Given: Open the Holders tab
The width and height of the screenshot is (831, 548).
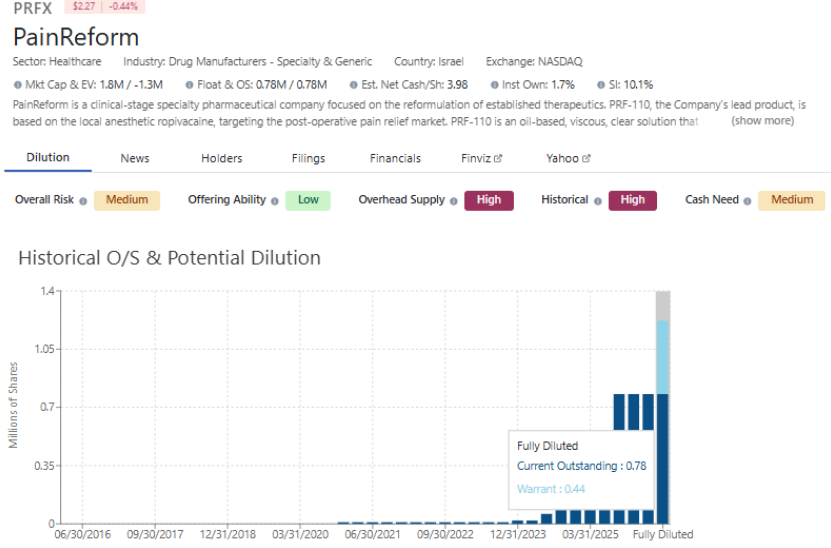Looking at the screenshot, I should 222,158.
